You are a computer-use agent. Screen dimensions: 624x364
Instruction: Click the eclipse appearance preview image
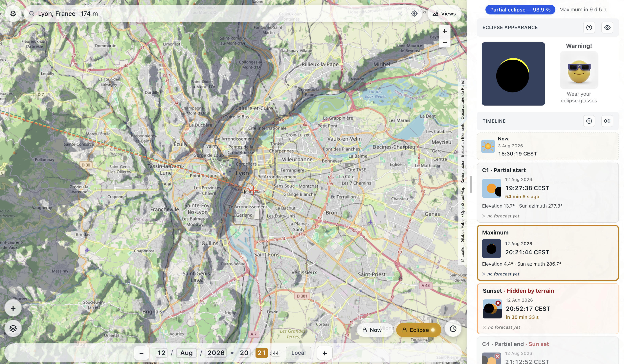tap(513, 74)
